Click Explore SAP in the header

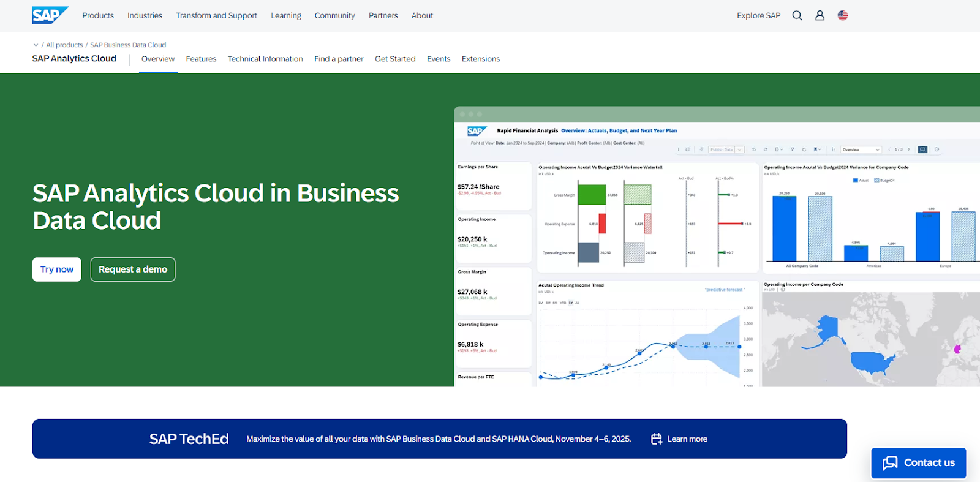(x=758, y=15)
